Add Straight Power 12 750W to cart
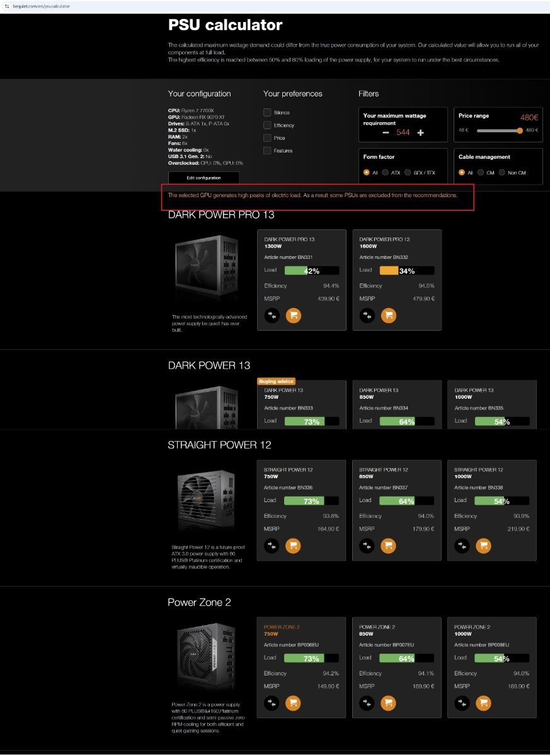The width and height of the screenshot is (550, 756). [293, 546]
